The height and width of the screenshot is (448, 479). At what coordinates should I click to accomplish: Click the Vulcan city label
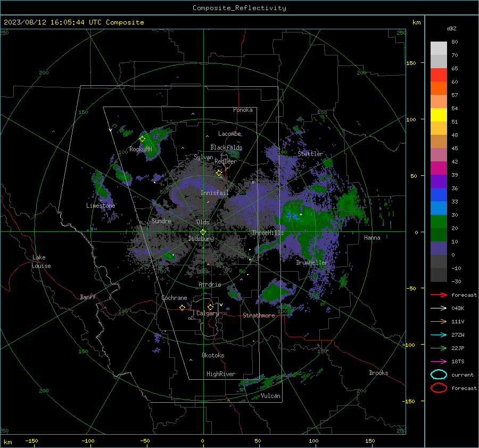click(x=270, y=396)
